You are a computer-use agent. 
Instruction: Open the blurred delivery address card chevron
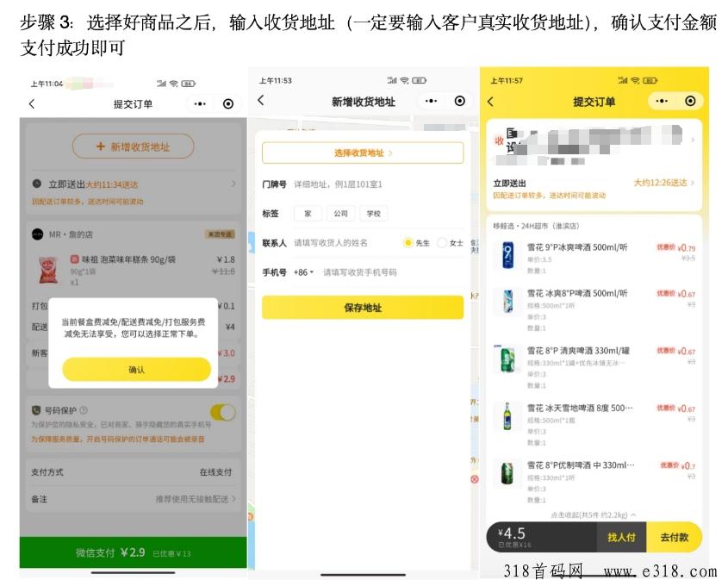[x=693, y=140]
